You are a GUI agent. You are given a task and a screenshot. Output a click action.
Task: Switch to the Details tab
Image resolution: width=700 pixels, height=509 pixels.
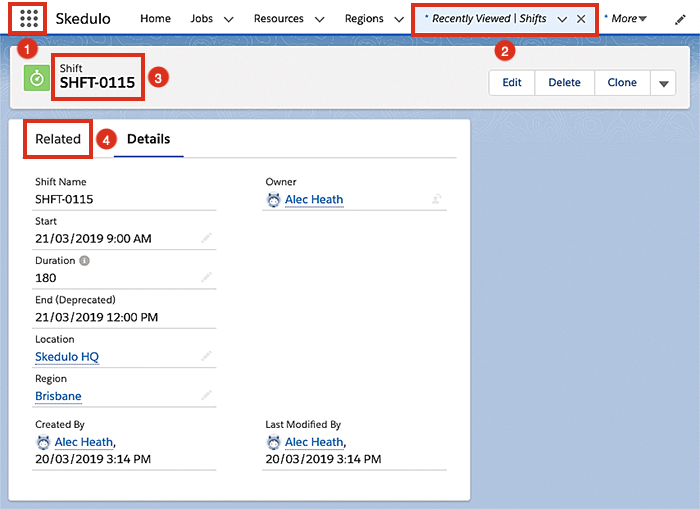coord(149,139)
